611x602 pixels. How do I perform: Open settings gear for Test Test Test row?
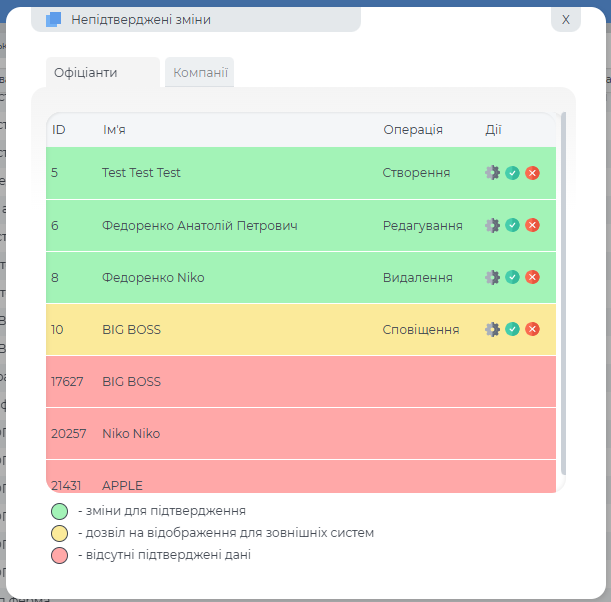click(492, 173)
